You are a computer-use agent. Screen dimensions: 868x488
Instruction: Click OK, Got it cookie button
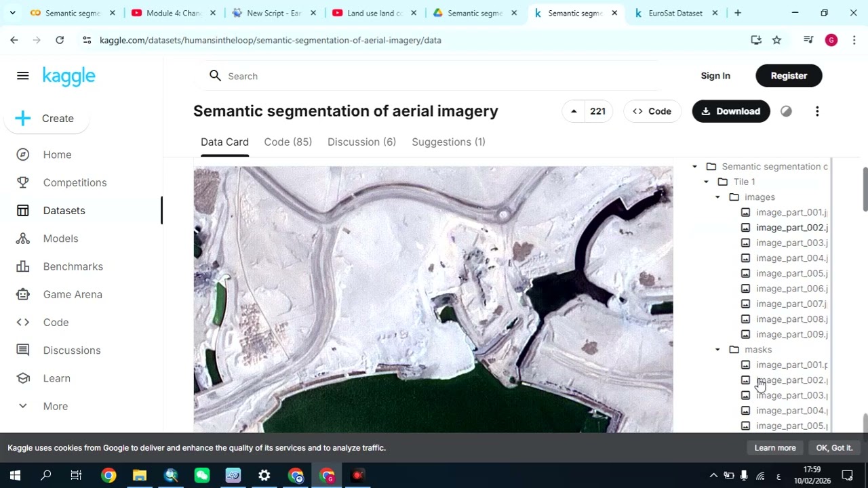834,448
